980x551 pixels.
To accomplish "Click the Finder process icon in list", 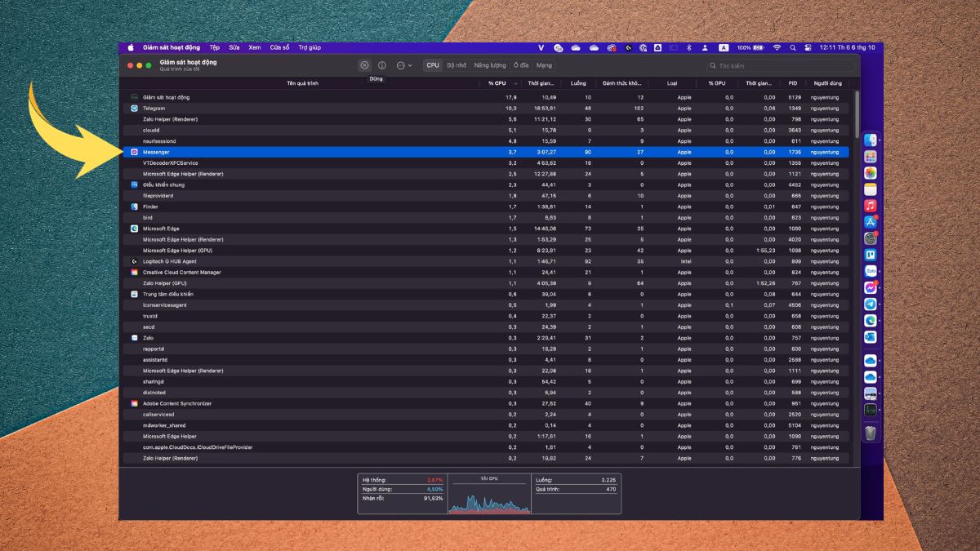I will coord(135,207).
